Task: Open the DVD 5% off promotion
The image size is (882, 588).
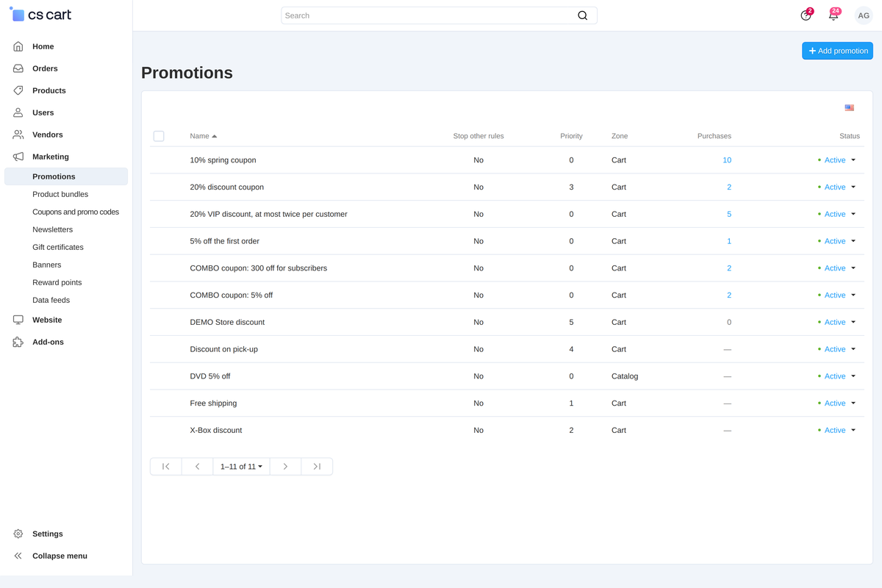Action: tap(210, 376)
